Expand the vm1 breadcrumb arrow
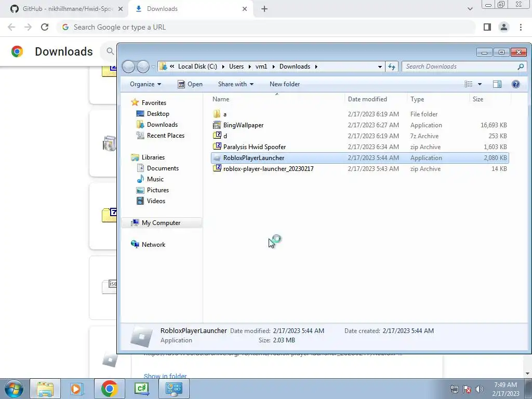 pyautogui.click(x=273, y=66)
